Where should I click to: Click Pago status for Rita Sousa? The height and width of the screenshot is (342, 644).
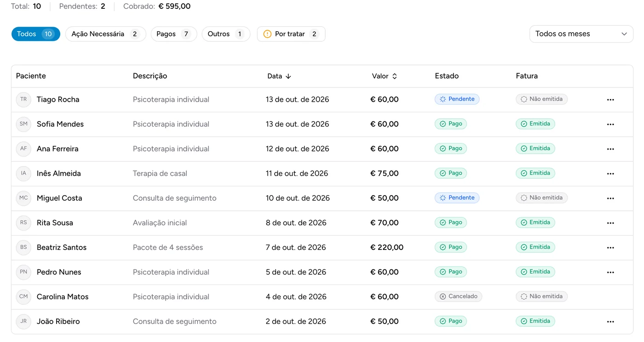pyautogui.click(x=451, y=222)
